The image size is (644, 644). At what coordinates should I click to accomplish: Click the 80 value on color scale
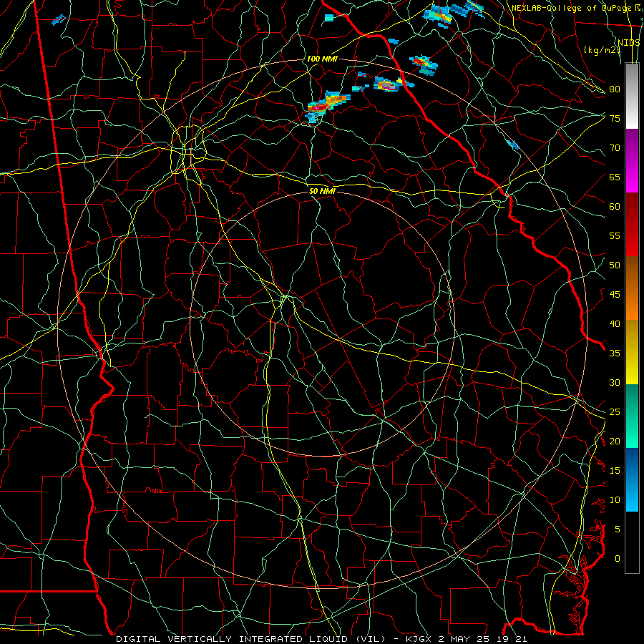click(x=615, y=89)
